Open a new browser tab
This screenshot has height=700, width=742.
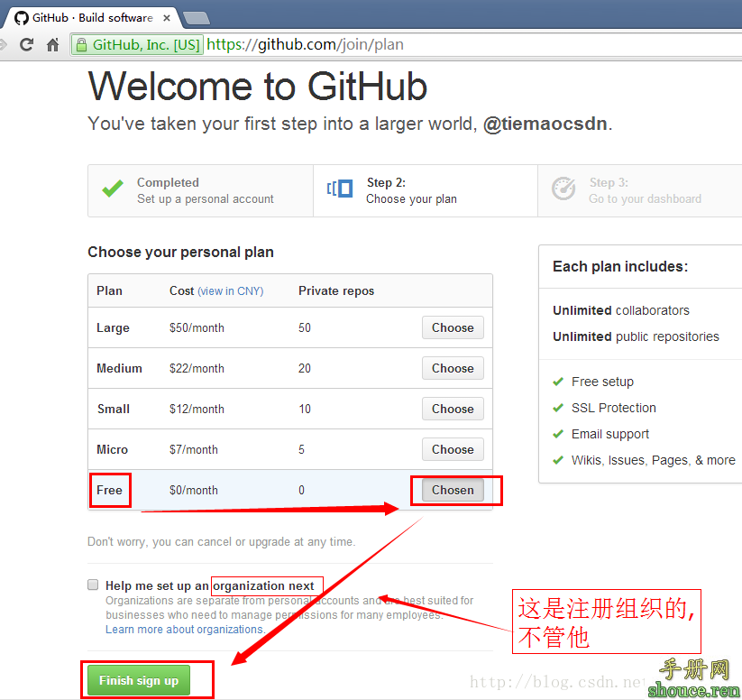coord(197,18)
